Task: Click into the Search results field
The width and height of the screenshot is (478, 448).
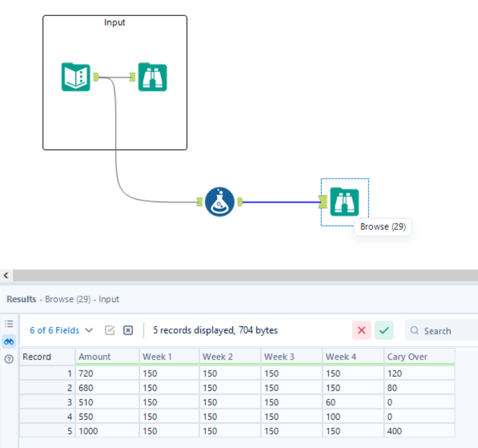Action: 442,331
